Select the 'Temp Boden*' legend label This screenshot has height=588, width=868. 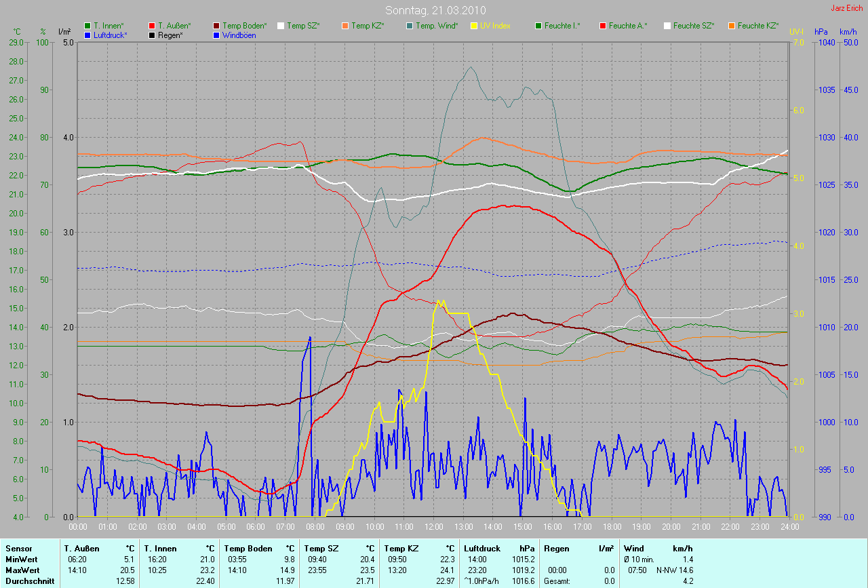coord(245,26)
